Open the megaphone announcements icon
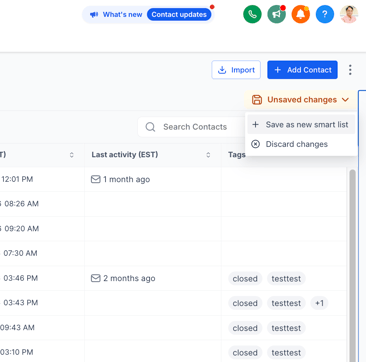Viewport: 366px width, 362px height. 277,14
